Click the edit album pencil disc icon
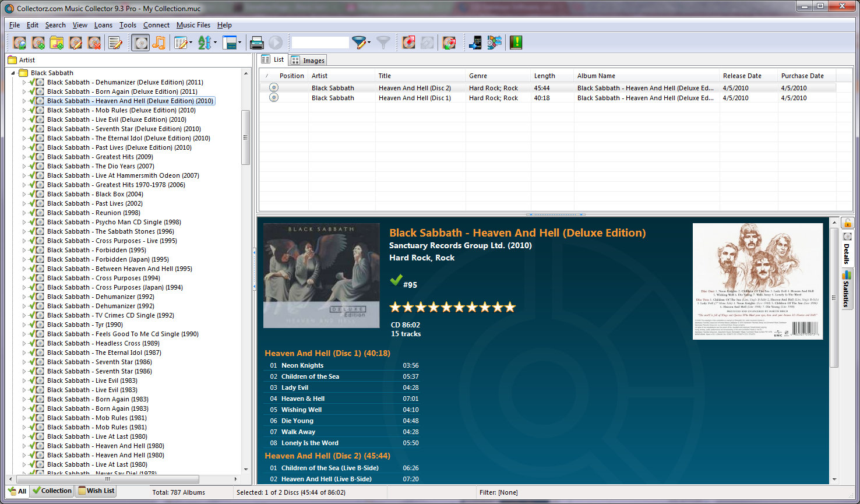 [75, 43]
